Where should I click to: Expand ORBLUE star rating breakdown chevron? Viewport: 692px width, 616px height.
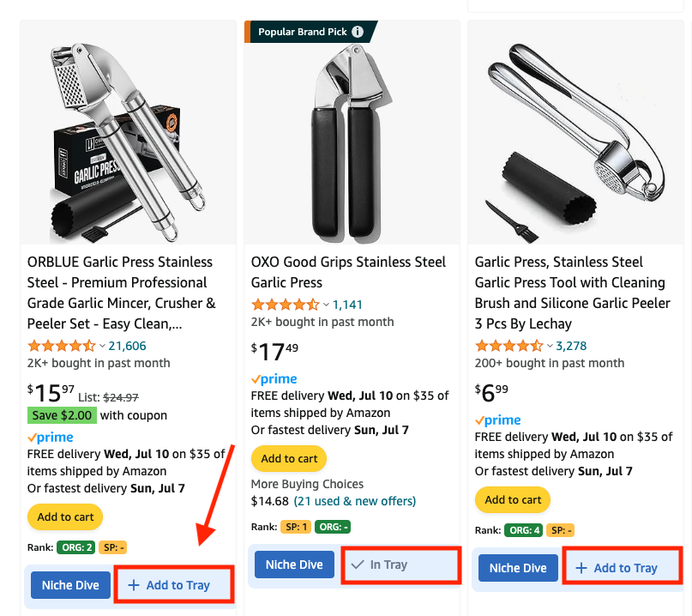pyautogui.click(x=102, y=346)
